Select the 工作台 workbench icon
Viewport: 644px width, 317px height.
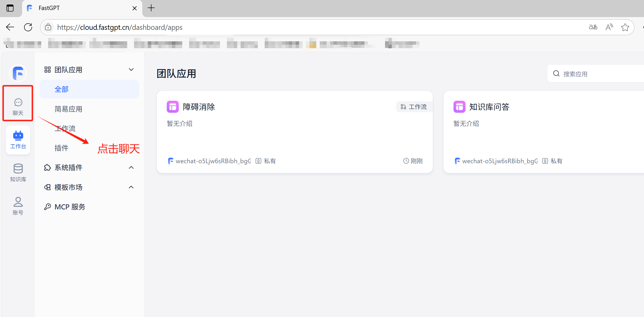(x=18, y=140)
